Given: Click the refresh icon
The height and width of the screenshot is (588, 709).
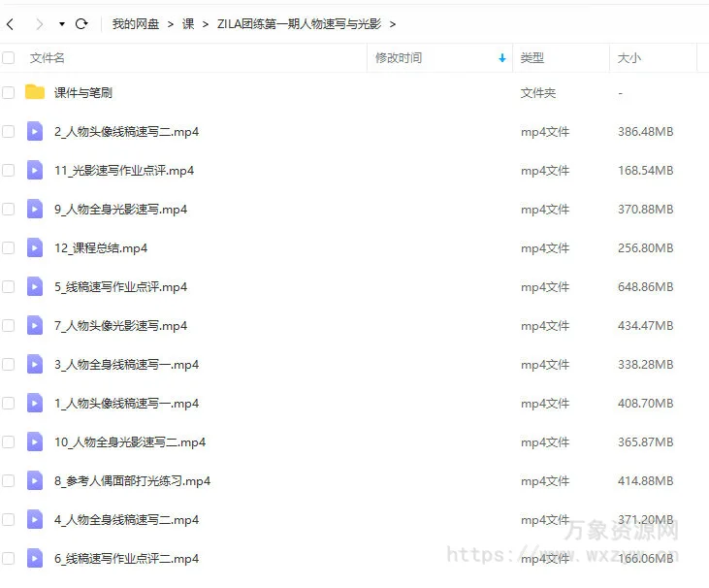Looking at the screenshot, I should tap(81, 23).
